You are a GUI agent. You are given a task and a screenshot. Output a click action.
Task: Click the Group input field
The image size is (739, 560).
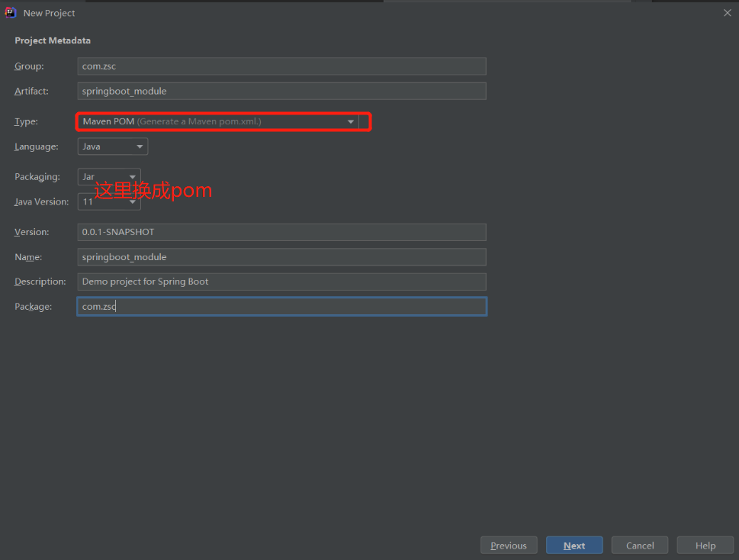coord(281,66)
